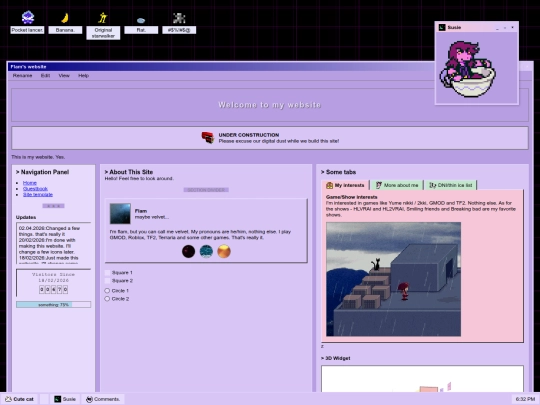
Task: Click the orange circle badge
Action: (224, 251)
